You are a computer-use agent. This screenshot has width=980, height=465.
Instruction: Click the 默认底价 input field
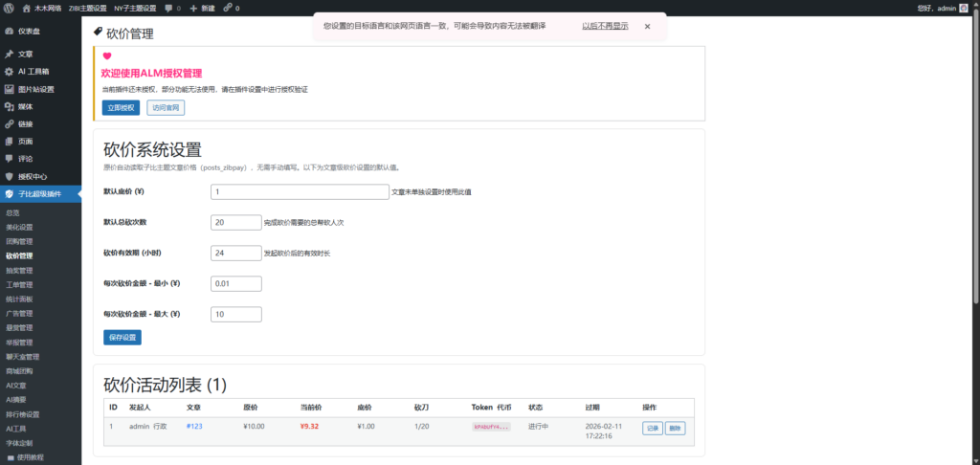(x=299, y=191)
